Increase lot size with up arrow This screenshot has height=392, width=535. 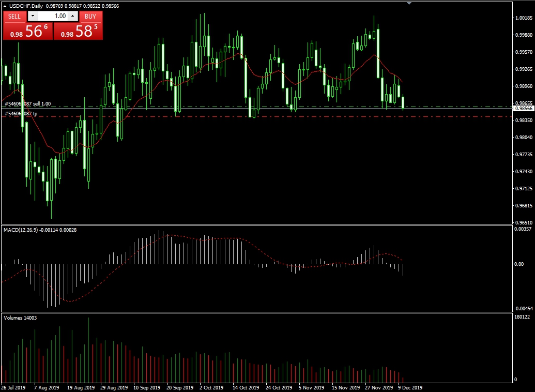click(x=73, y=16)
